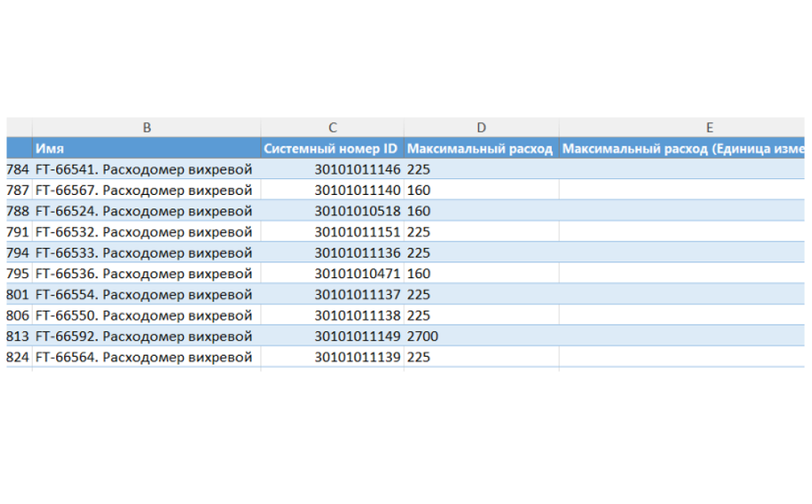Click cell 'FT-66532. Расходомер вихревой'
Viewport: 812px width, 504px height.
[147, 232]
